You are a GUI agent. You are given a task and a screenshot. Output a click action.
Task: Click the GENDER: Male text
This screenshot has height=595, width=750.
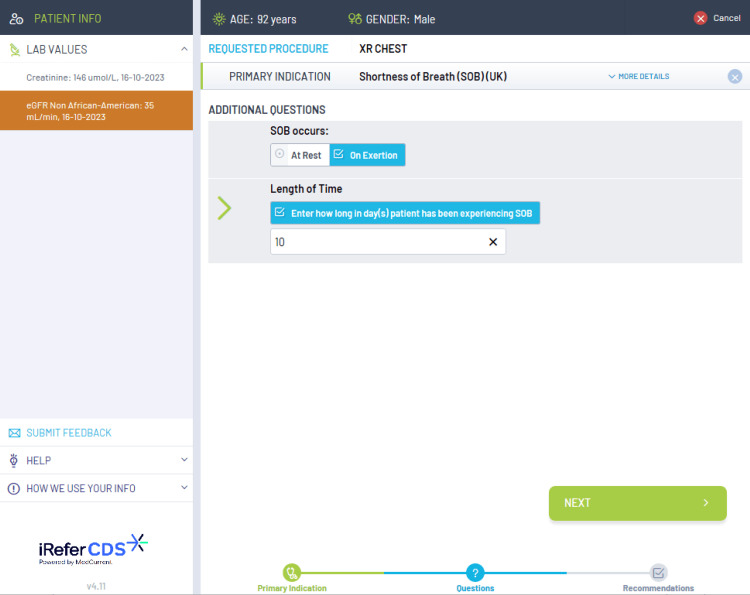pos(400,19)
